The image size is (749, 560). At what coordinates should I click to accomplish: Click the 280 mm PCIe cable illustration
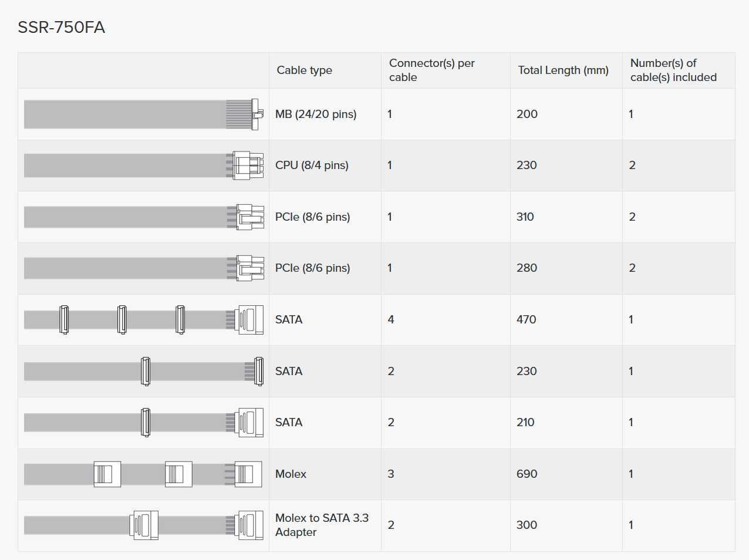click(144, 268)
